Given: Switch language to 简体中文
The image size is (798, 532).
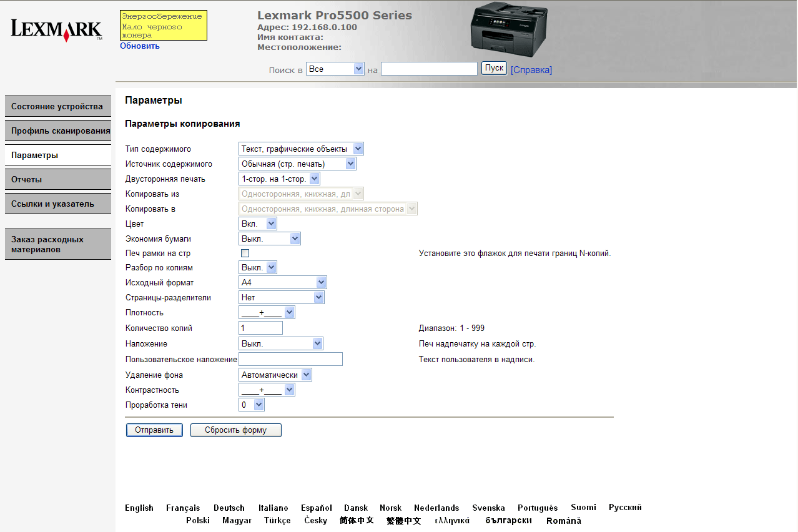Looking at the screenshot, I should click(x=357, y=520).
